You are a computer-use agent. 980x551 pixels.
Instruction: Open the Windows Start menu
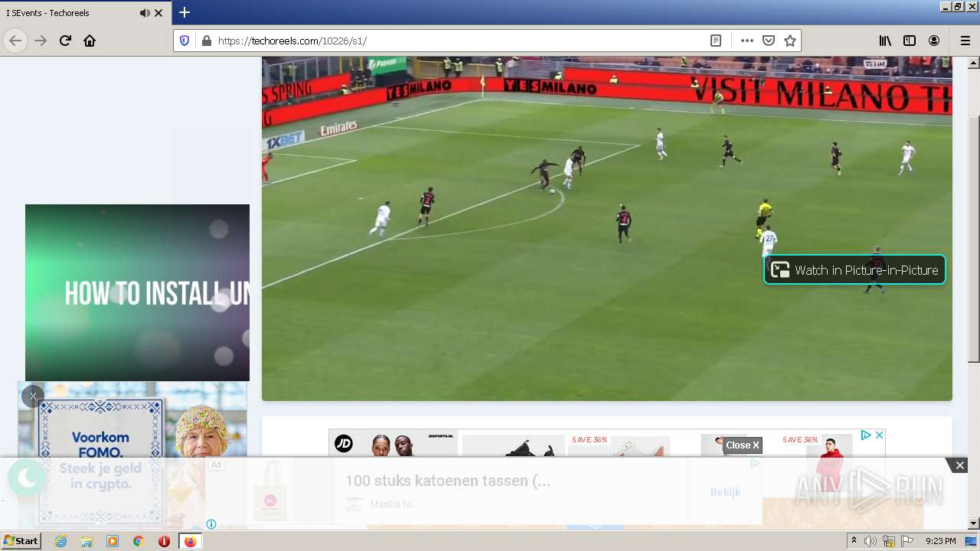(21, 540)
